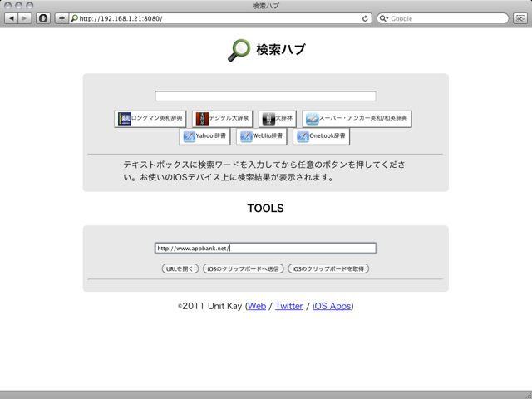The width and height of the screenshot is (532, 399).
Task: Search with the OneLook辞書 button
Action: coord(322,136)
